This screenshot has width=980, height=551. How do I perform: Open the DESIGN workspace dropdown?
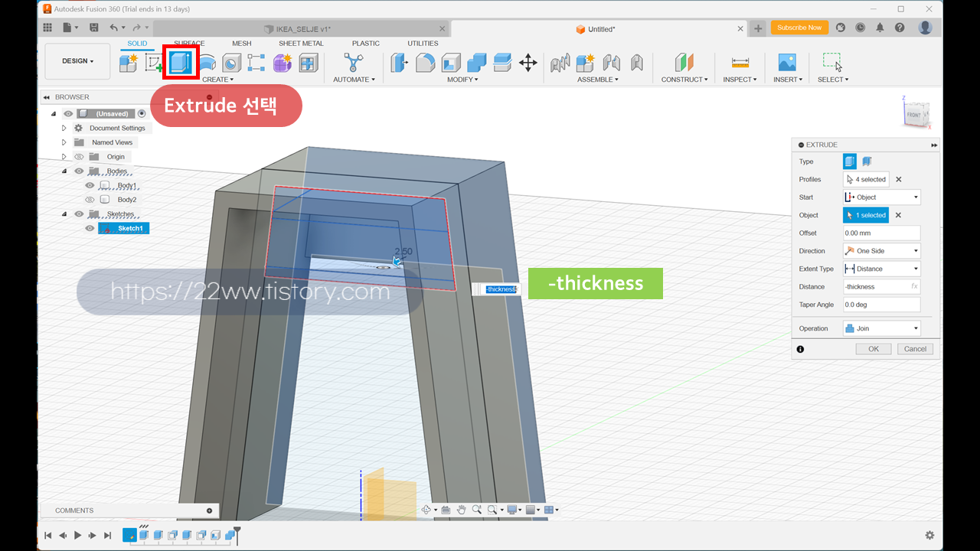(x=77, y=61)
